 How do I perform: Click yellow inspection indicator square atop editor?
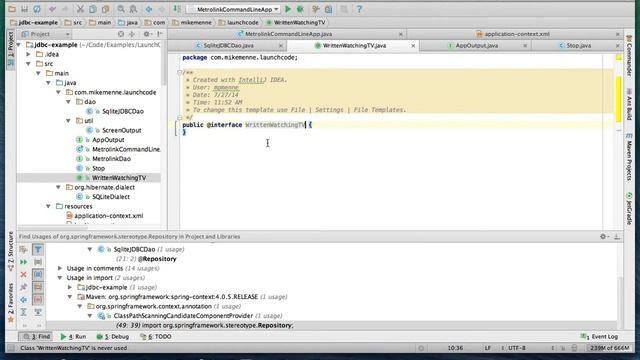pos(619,58)
